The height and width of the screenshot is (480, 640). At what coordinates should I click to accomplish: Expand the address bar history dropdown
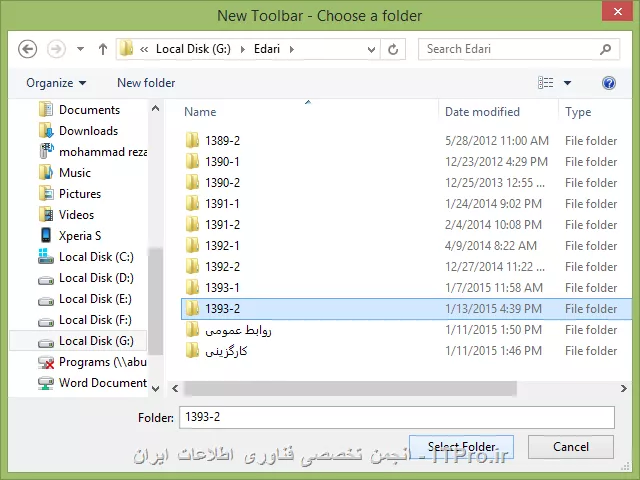click(x=371, y=49)
